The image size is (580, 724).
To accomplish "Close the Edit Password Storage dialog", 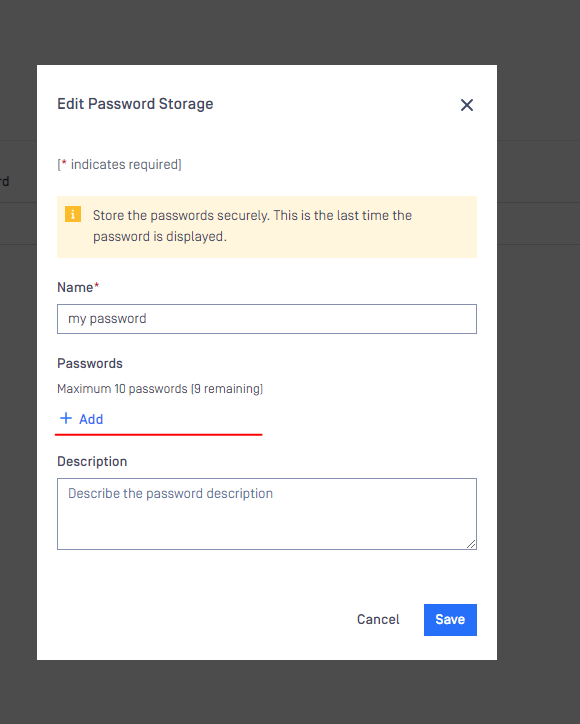I will tap(467, 105).
